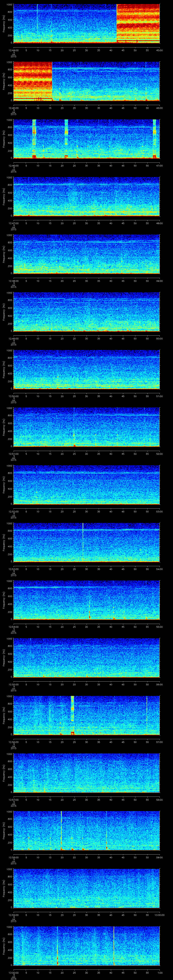Image resolution: width=173 pixels, height=980 pixels.
Task: Select the spectrogram panel starting at 12:47:00
Action: [x=87, y=196]
